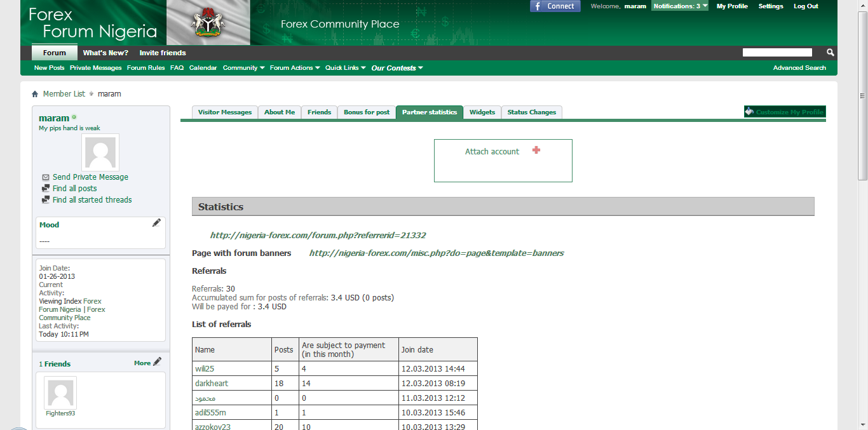Click Fighters93 friend avatar
Screen dimensions: 868x430
click(x=60, y=393)
